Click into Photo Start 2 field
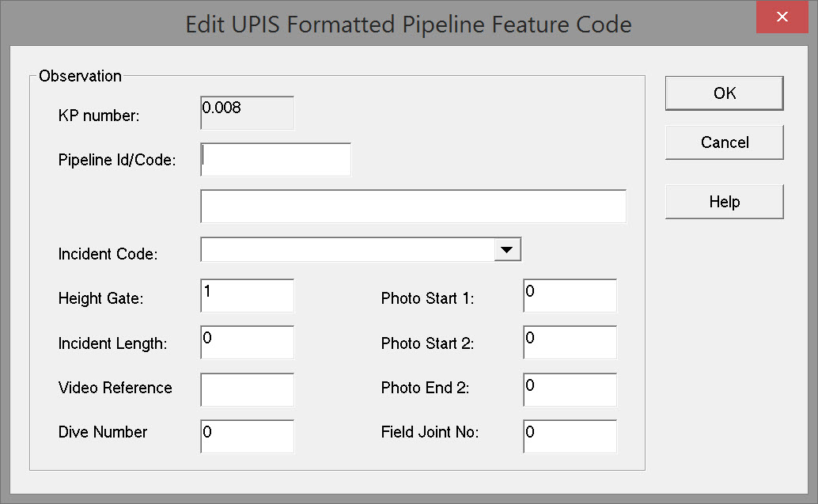This screenshot has width=818, height=504. click(x=570, y=342)
